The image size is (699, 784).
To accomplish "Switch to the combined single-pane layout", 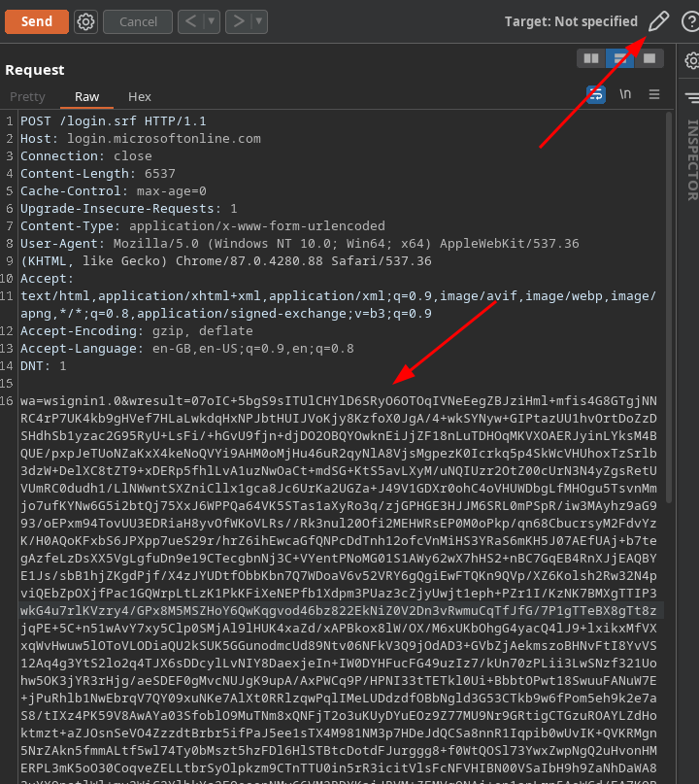I will [x=649, y=59].
